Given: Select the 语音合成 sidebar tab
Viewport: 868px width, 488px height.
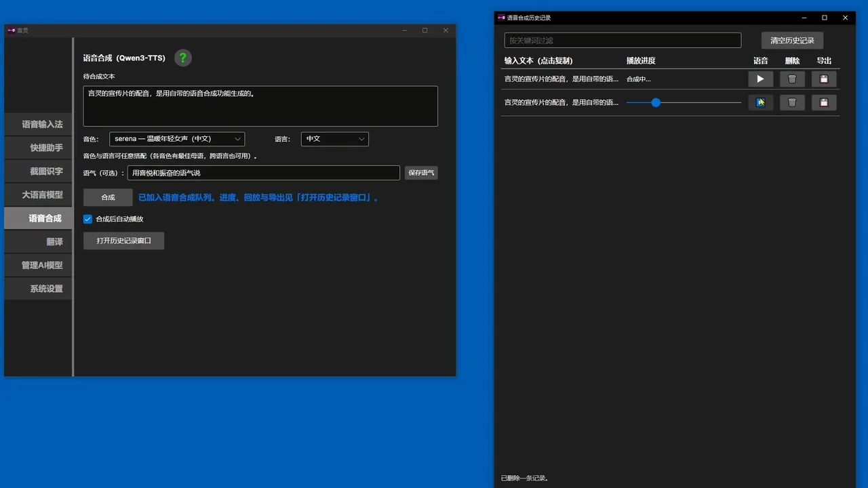Looking at the screenshot, I should (x=38, y=218).
